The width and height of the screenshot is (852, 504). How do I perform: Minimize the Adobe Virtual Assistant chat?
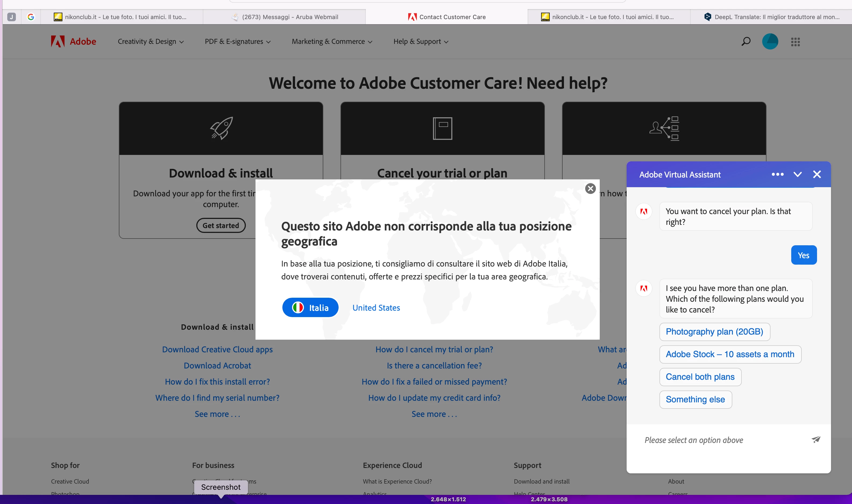coord(797,174)
